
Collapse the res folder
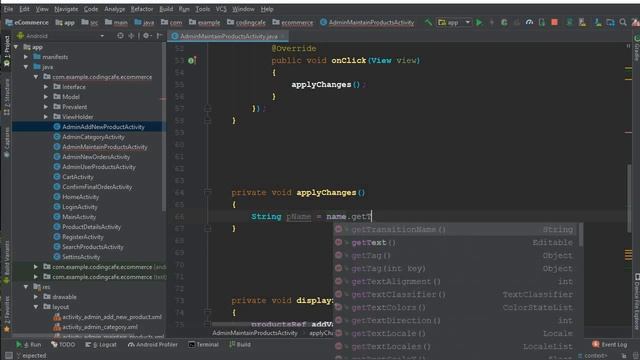(26, 287)
